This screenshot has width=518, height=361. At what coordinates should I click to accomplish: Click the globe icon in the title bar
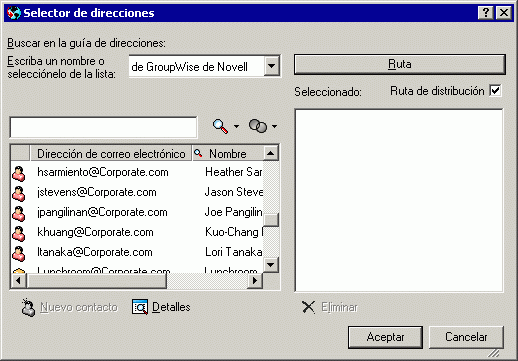click(x=14, y=13)
